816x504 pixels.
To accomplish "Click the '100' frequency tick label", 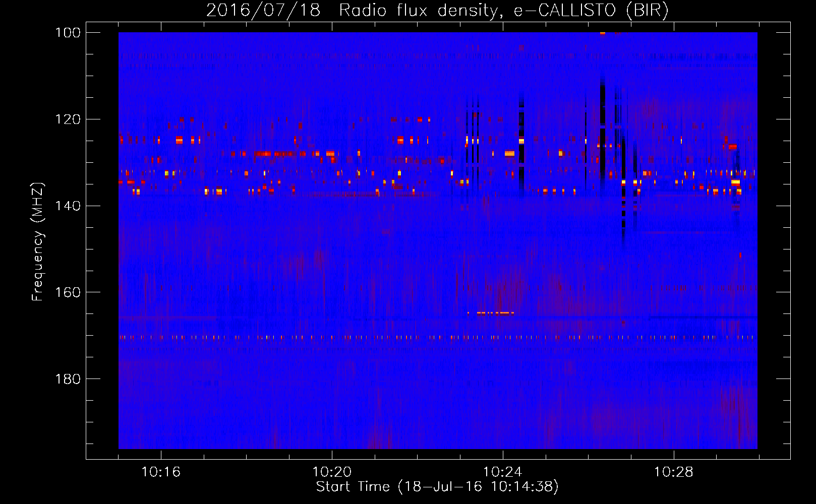I will pyautogui.click(x=68, y=33).
